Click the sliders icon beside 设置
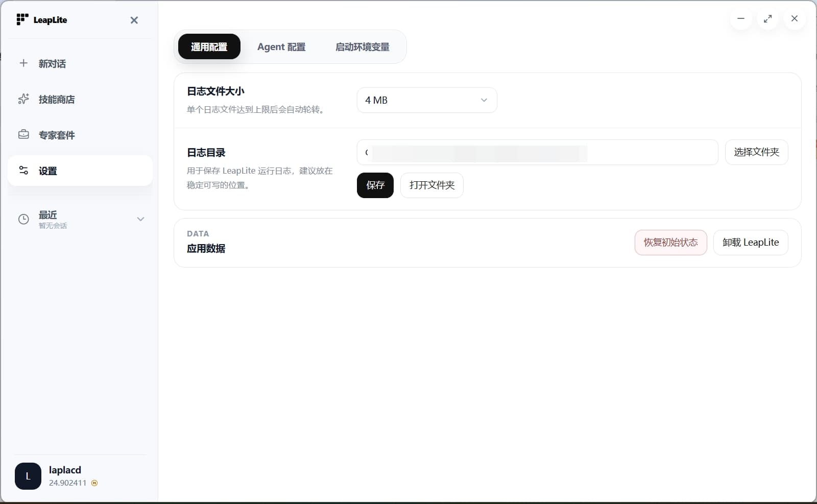The image size is (817, 504). pyautogui.click(x=23, y=171)
